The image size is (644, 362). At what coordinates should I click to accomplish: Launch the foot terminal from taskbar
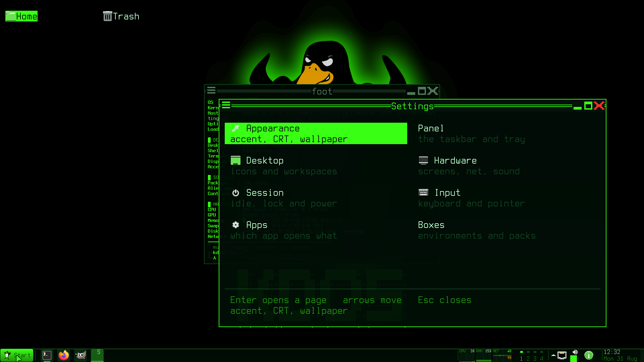47,355
